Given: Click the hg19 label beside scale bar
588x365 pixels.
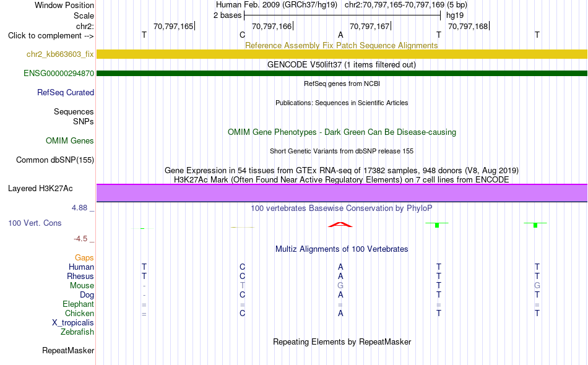Looking at the screenshot, I should (x=455, y=15).
